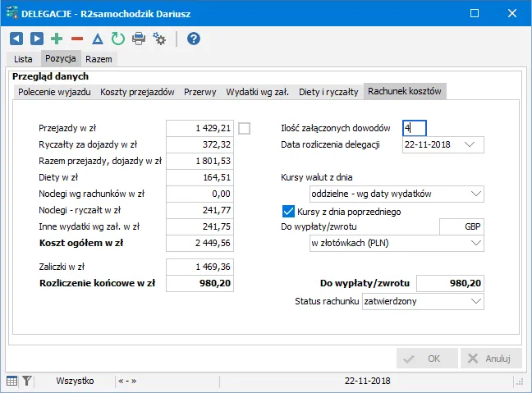Expand the 'w złotówkach (PLN)' currency dropdown
532x393 pixels.
(x=477, y=244)
